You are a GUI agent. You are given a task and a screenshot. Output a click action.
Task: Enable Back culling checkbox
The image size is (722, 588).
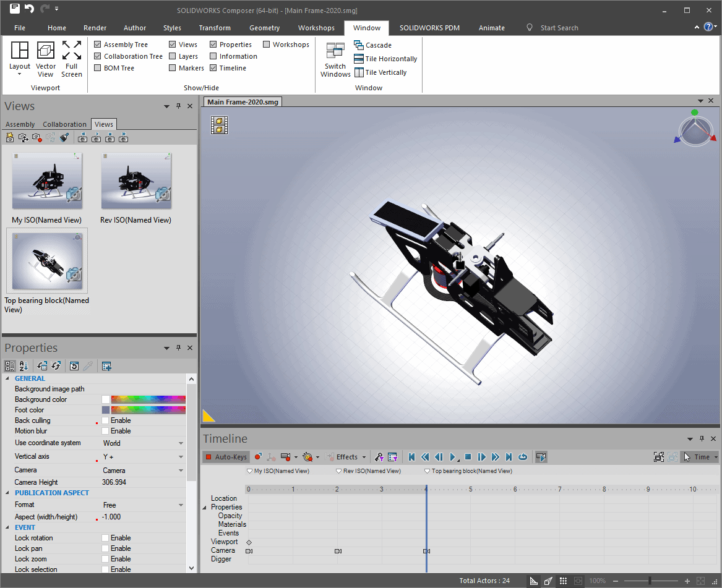[105, 420]
